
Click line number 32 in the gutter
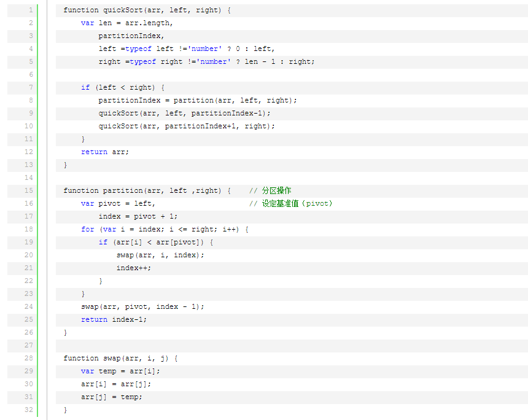click(28, 410)
